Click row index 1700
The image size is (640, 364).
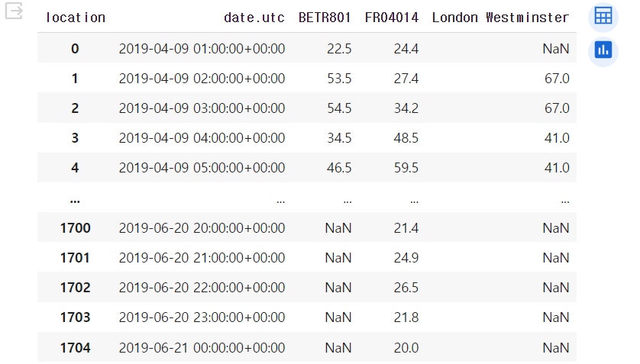click(75, 228)
